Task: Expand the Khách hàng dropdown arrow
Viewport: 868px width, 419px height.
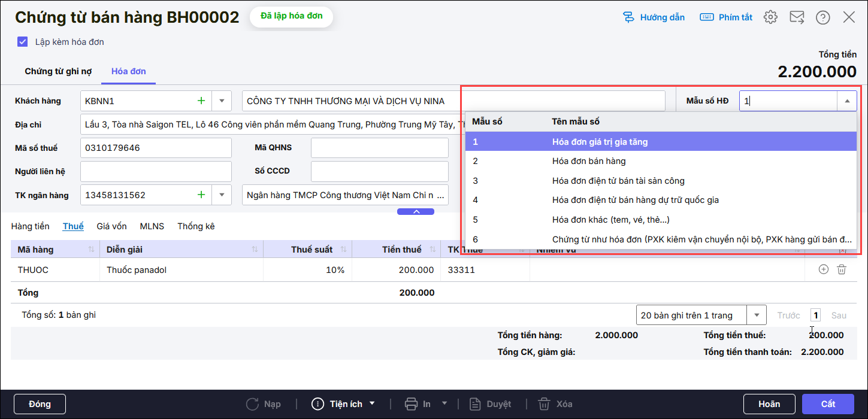Action: 222,101
